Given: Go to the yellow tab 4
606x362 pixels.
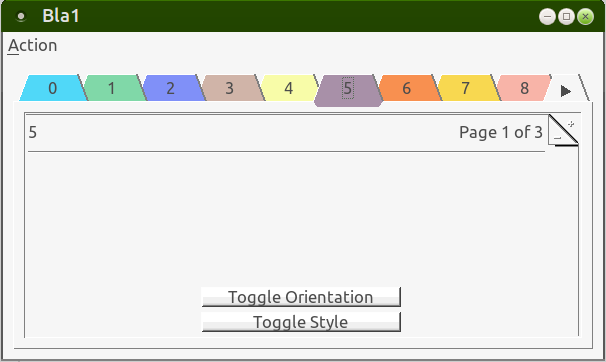Looking at the screenshot, I should click(289, 88).
